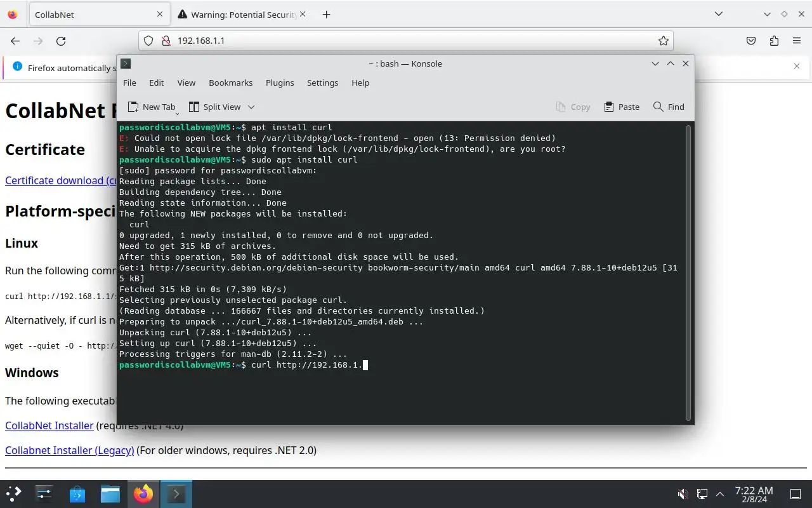Open the KDE application launcher
Screen dimensions: 812x508
14,493
